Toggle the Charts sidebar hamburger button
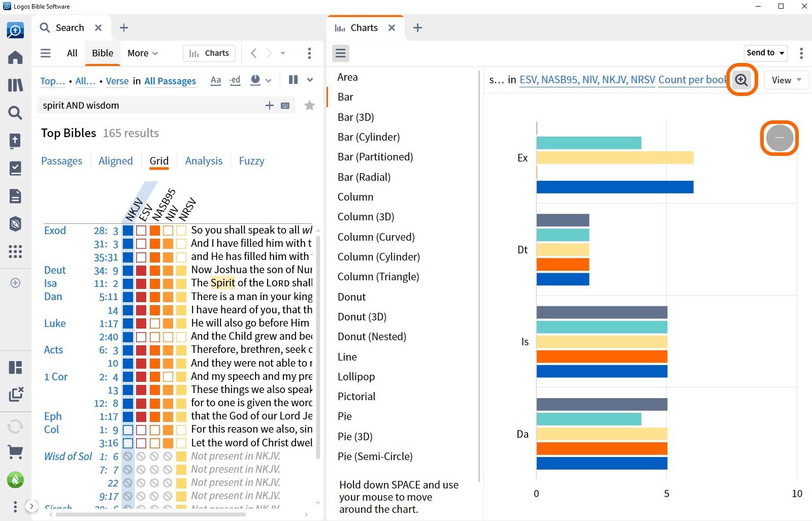812x521 pixels. click(x=341, y=53)
